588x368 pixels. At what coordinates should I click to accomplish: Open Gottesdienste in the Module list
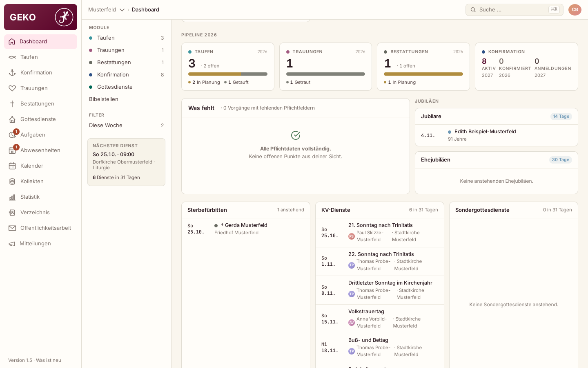pyautogui.click(x=127, y=87)
